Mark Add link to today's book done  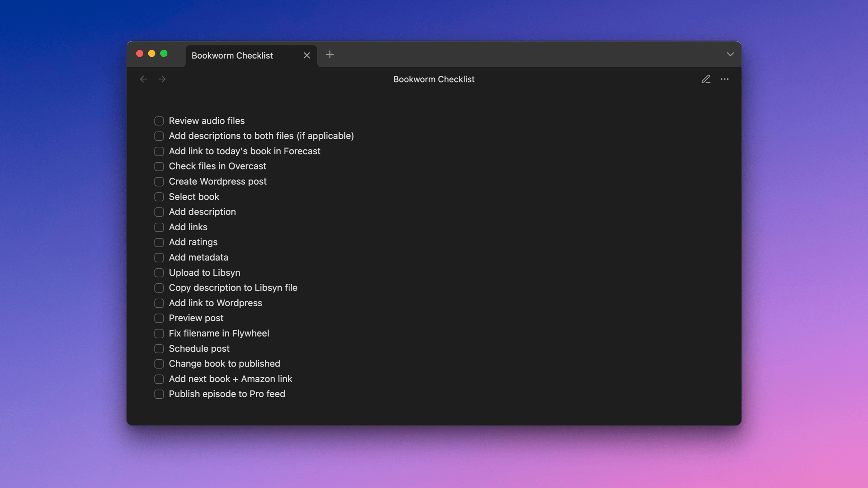[159, 151]
